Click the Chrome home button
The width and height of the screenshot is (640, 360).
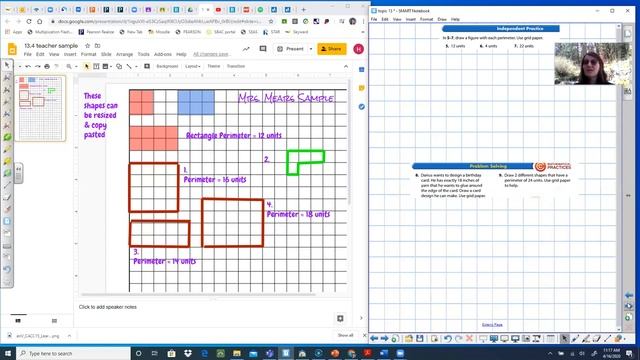(x=40, y=21)
